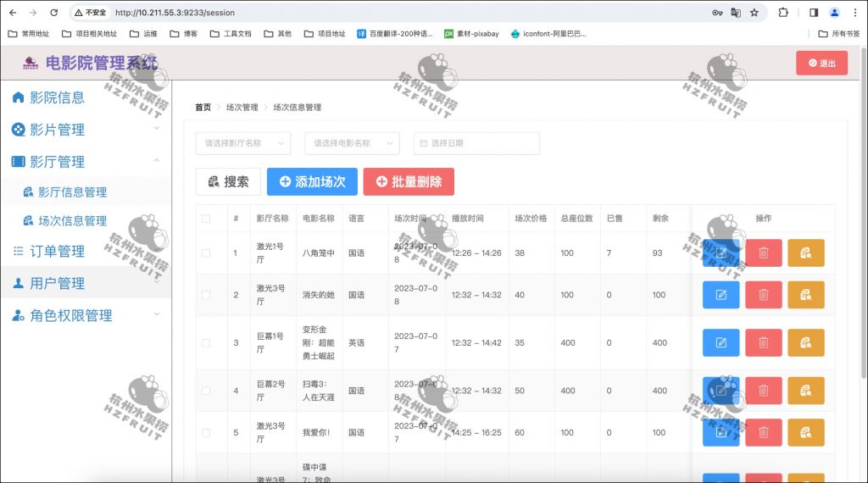
Task: Check the checkbox for row 1 八角笼中
Action: (206, 253)
